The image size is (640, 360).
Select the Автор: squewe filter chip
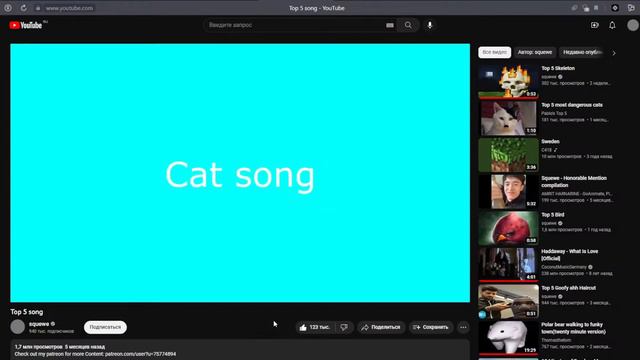(x=535, y=52)
